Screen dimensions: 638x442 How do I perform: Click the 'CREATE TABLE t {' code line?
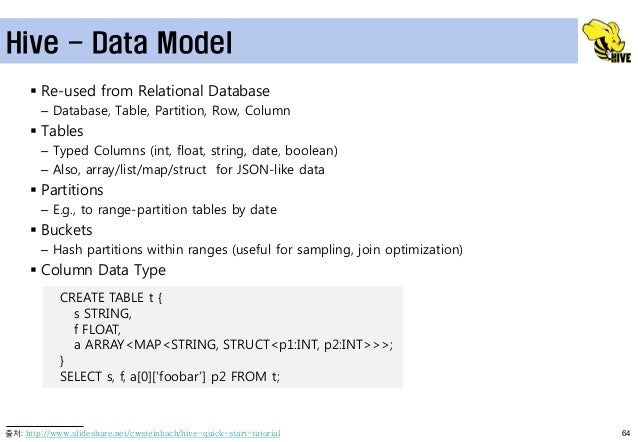tap(111, 298)
